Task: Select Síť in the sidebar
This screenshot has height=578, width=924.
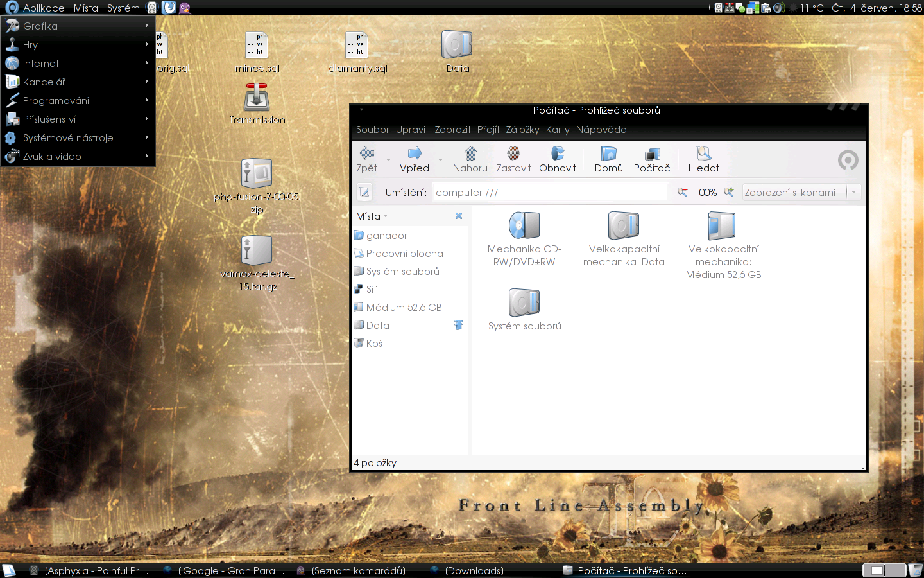Action: (x=410, y=290)
